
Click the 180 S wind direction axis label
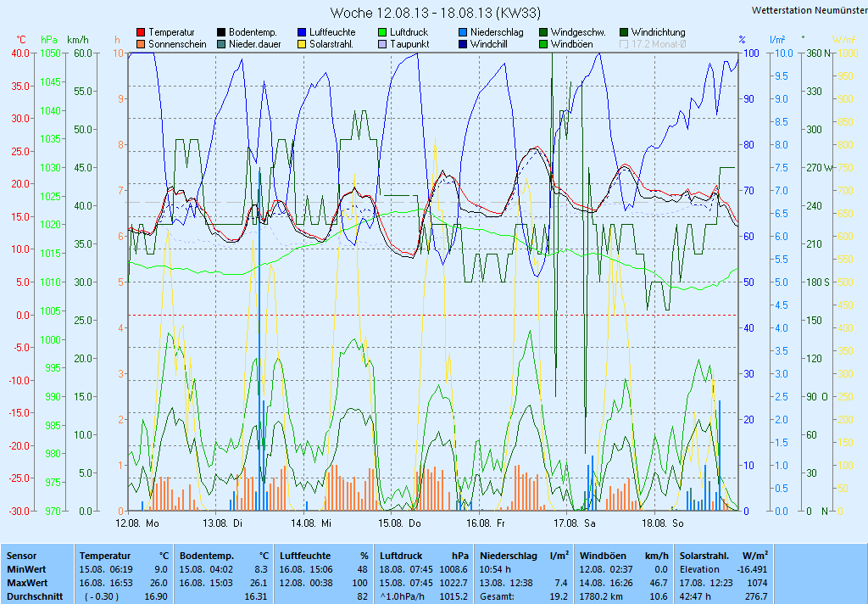(x=818, y=282)
